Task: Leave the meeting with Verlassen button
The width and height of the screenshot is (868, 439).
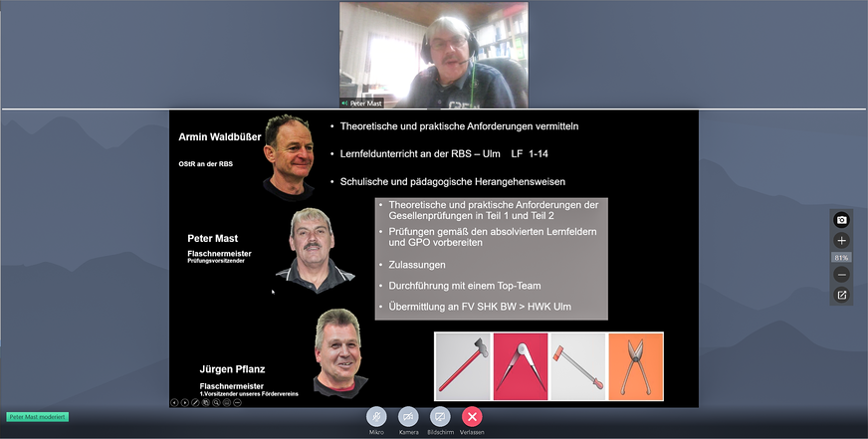Action: tap(473, 416)
